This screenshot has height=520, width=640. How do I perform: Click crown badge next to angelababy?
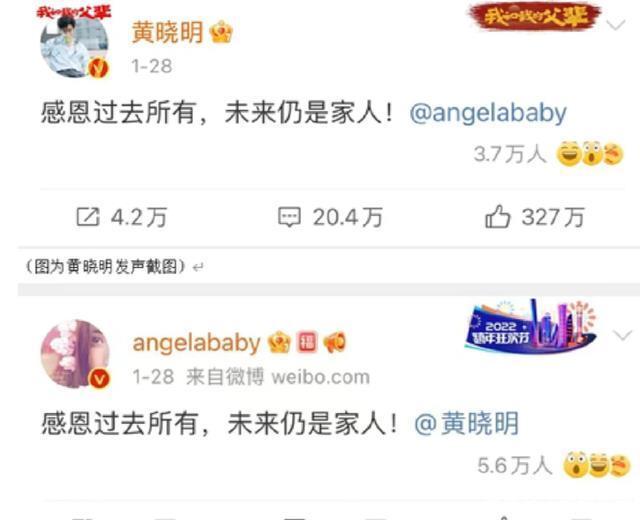(279, 342)
